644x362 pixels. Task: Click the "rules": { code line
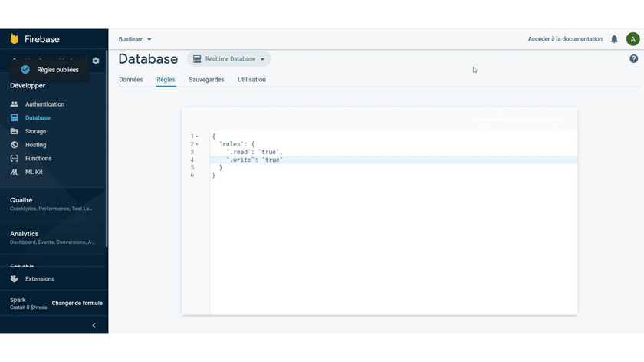(237, 144)
